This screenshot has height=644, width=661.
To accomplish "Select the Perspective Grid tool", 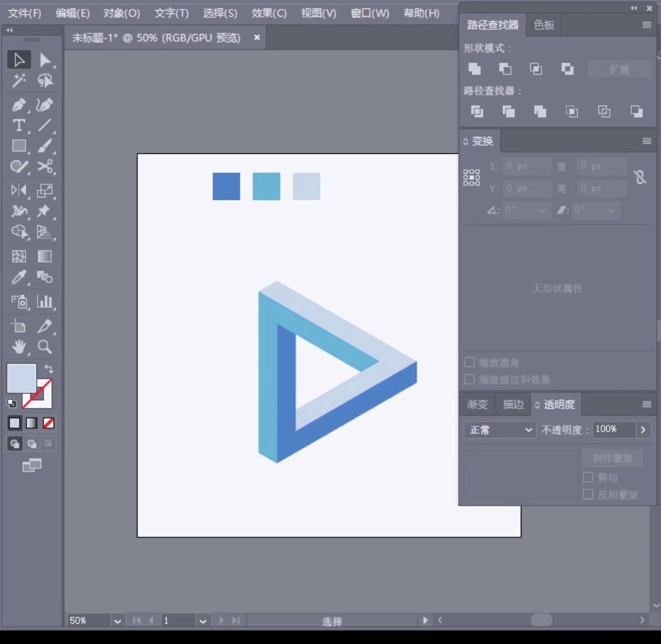I will [x=45, y=231].
